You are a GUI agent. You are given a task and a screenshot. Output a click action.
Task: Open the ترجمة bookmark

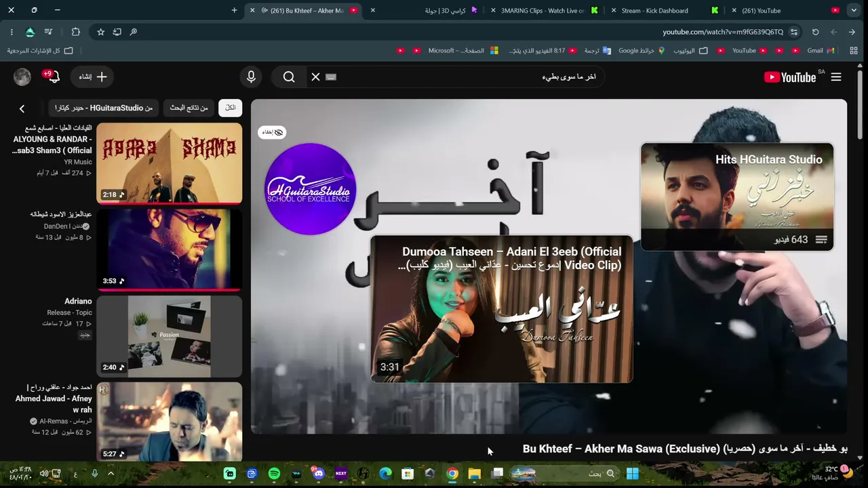tap(597, 51)
